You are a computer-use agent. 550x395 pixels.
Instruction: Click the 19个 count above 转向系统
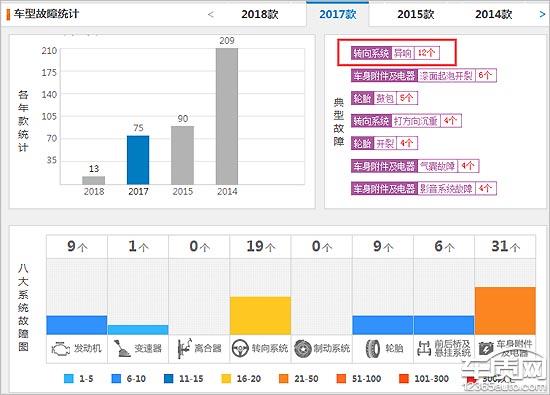pos(260,247)
